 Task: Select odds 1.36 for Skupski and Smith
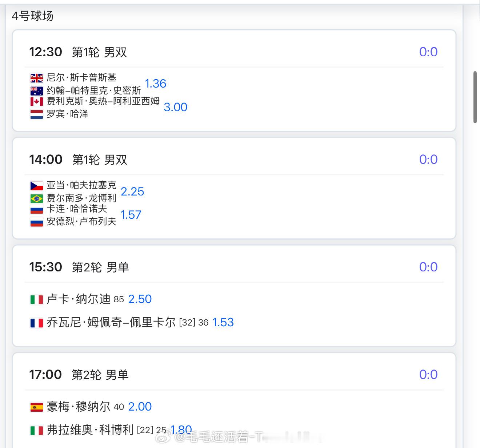coord(155,84)
